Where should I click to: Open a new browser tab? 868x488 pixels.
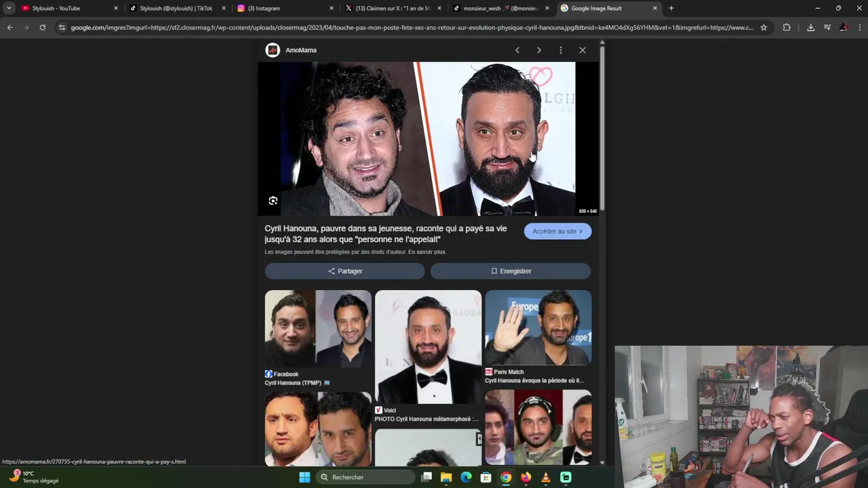(671, 8)
